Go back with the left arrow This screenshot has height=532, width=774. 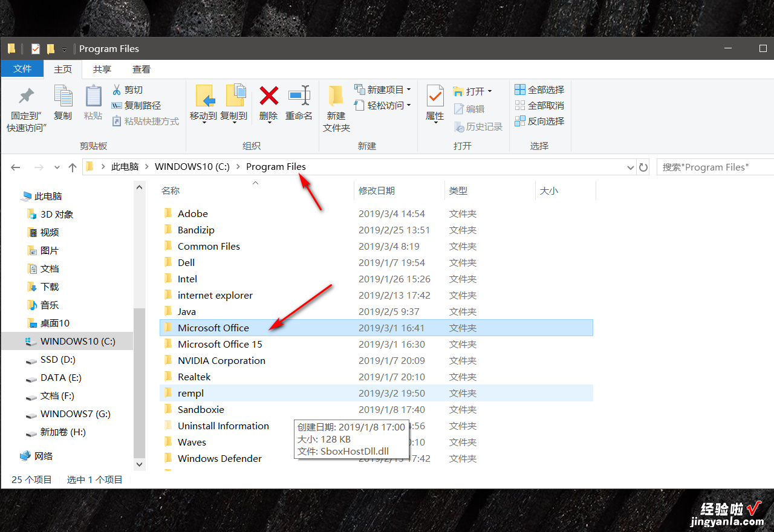[x=16, y=167]
